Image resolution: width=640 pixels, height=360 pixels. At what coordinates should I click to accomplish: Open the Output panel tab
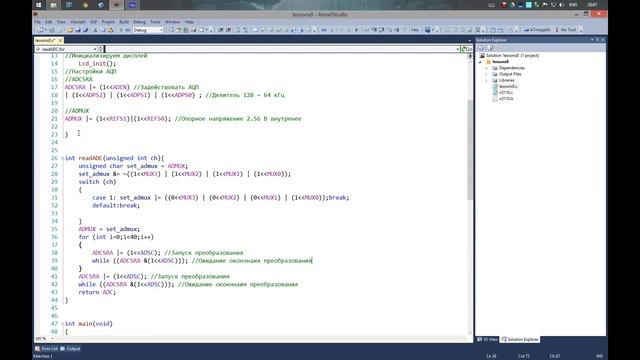(71, 349)
